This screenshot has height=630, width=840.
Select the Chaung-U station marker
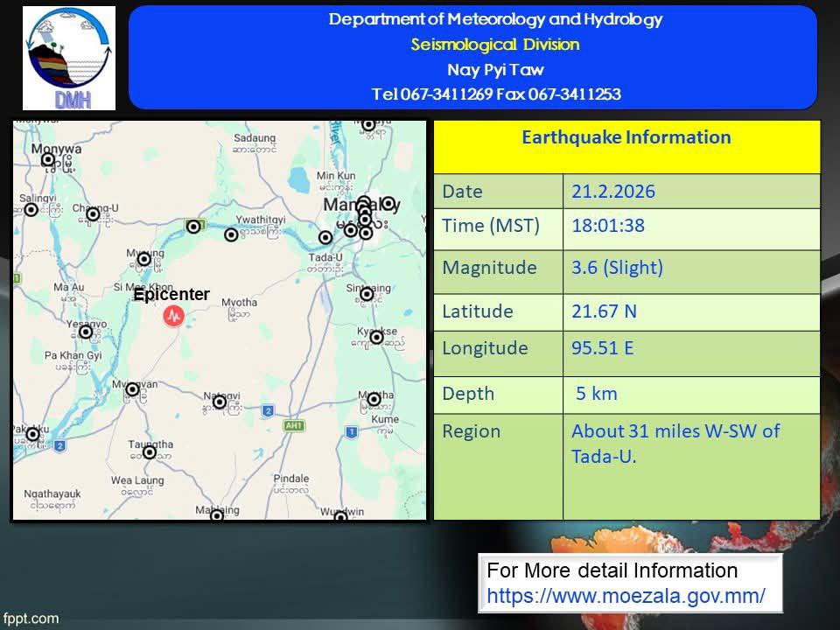tap(93, 214)
